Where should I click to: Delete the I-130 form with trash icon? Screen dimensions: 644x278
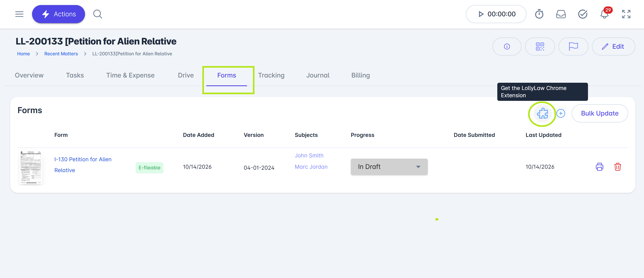coord(617,167)
